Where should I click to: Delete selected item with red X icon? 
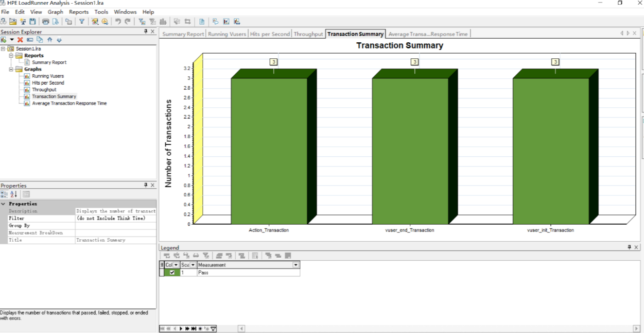coord(20,40)
